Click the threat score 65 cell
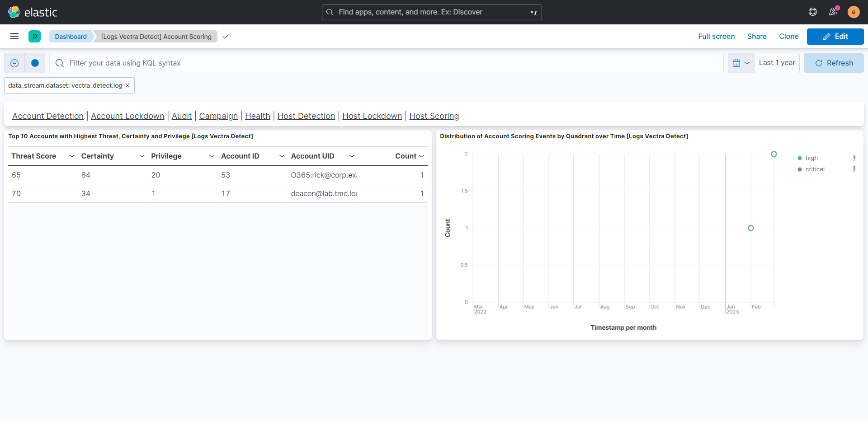The width and height of the screenshot is (868, 421). (x=43, y=175)
